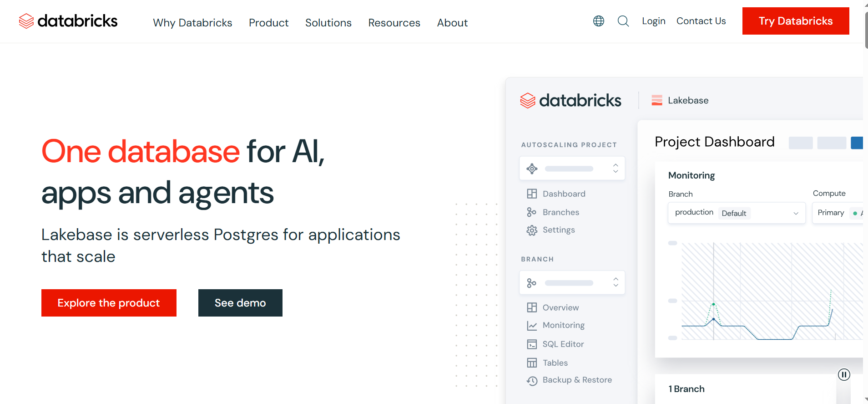Click the teal peak marker on the Monitoring chart
This screenshot has width=868, height=404.
coord(713,304)
